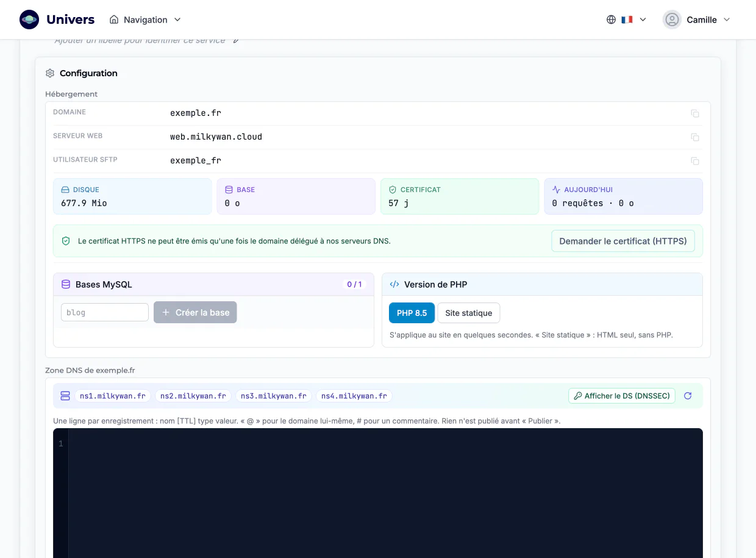Click the Zone DNS de exemple.fr heading
The width and height of the screenshot is (756, 558).
(x=90, y=370)
